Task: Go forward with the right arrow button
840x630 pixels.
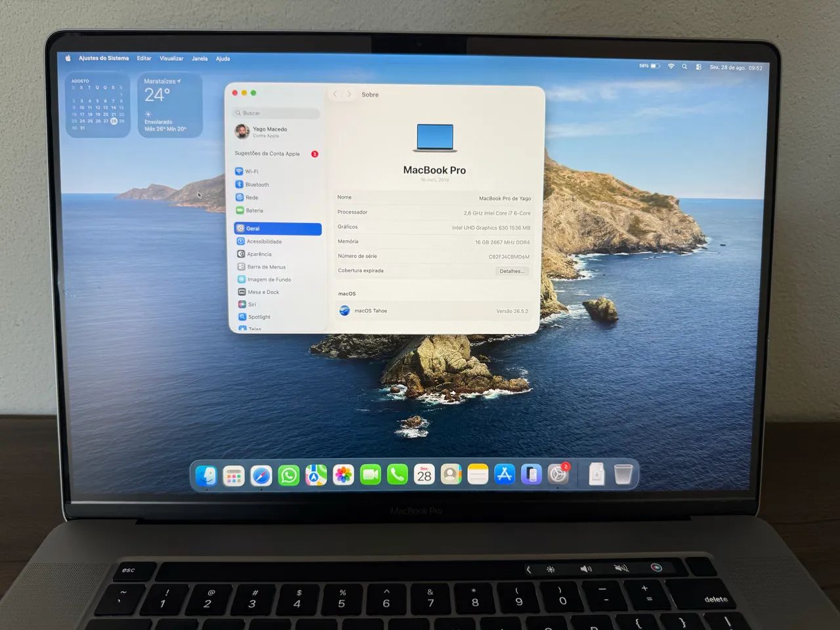Action: [x=349, y=94]
